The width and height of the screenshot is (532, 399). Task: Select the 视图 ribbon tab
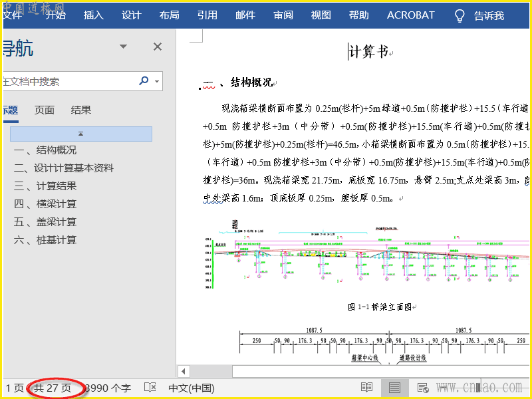pos(321,15)
